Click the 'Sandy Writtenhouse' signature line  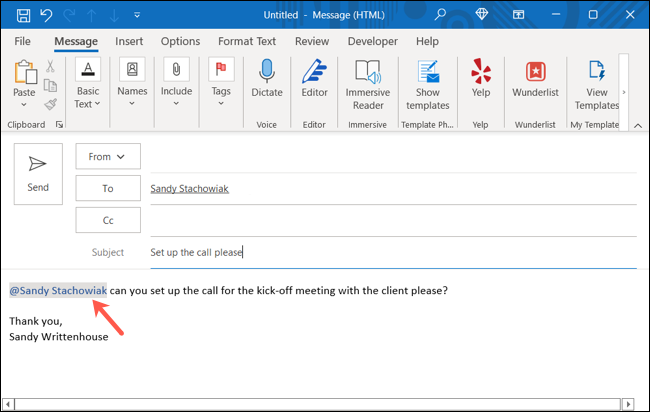tap(58, 337)
